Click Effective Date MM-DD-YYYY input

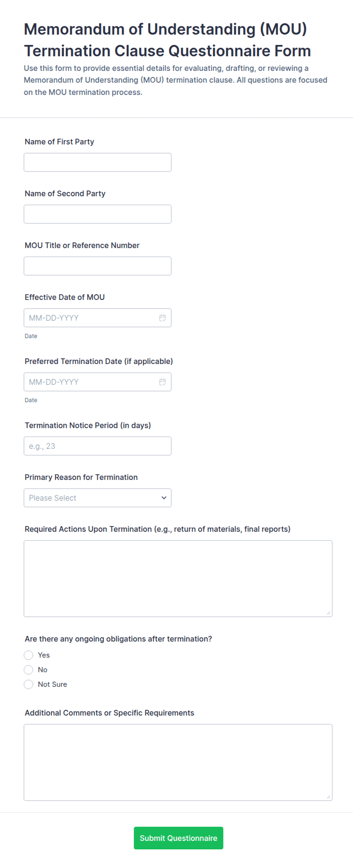coord(98,318)
